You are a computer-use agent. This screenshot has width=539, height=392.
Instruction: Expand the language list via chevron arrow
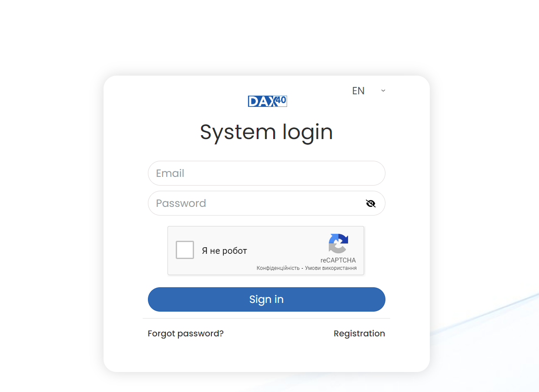click(383, 90)
